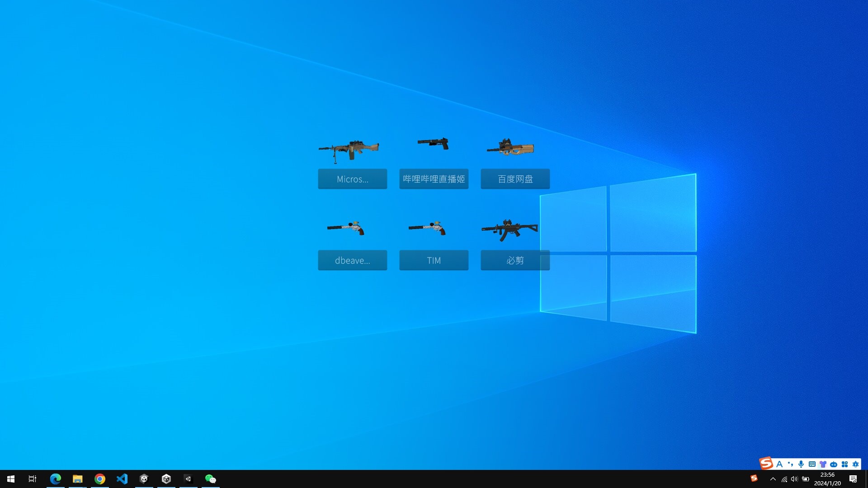Screen dimensions: 868x488
Task: Open Microsoft Edge from the taskbar
Action: pyautogui.click(x=55, y=479)
